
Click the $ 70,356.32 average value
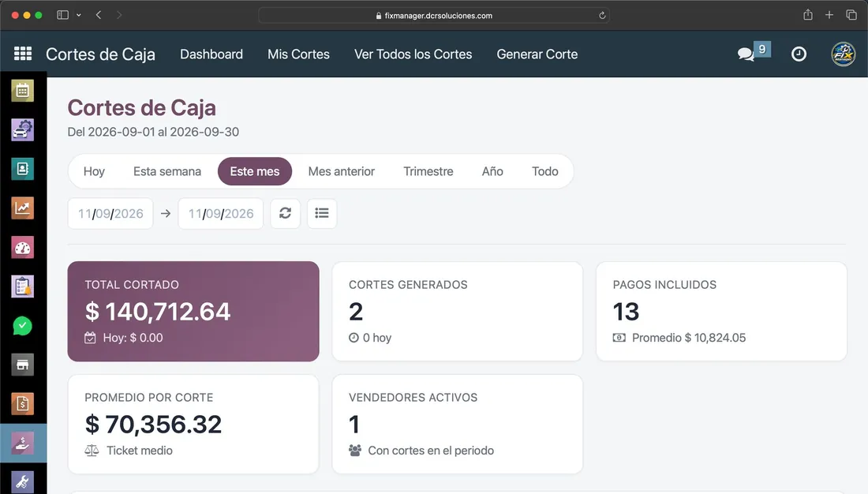153,425
